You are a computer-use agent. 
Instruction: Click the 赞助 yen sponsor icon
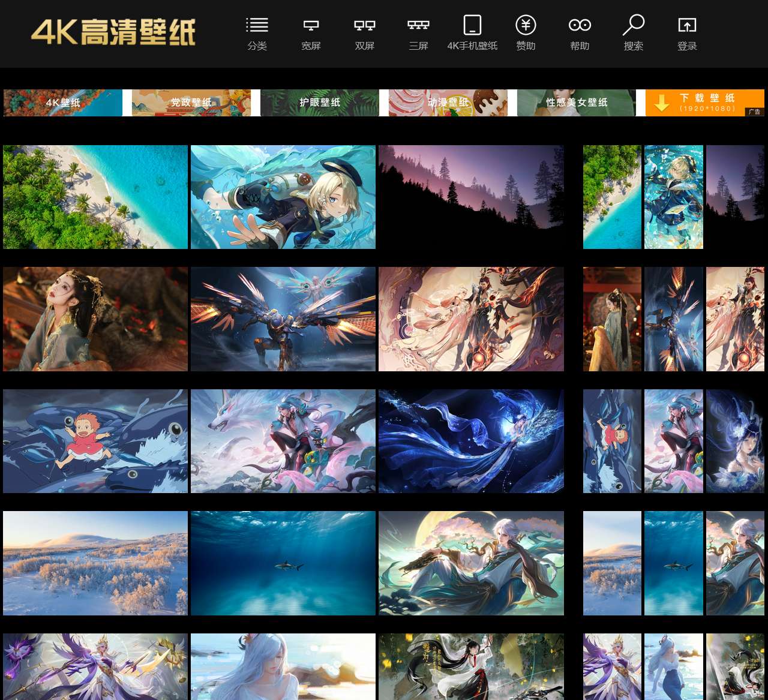pyautogui.click(x=526, y=26)
